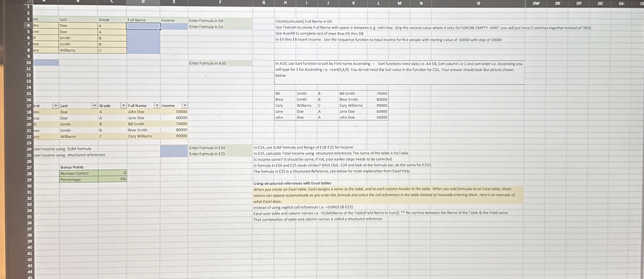The width and height of the screenshot is (644, 279).
Task: Click the "Enter Formula in E4" label
Action: tap(206, 27)
